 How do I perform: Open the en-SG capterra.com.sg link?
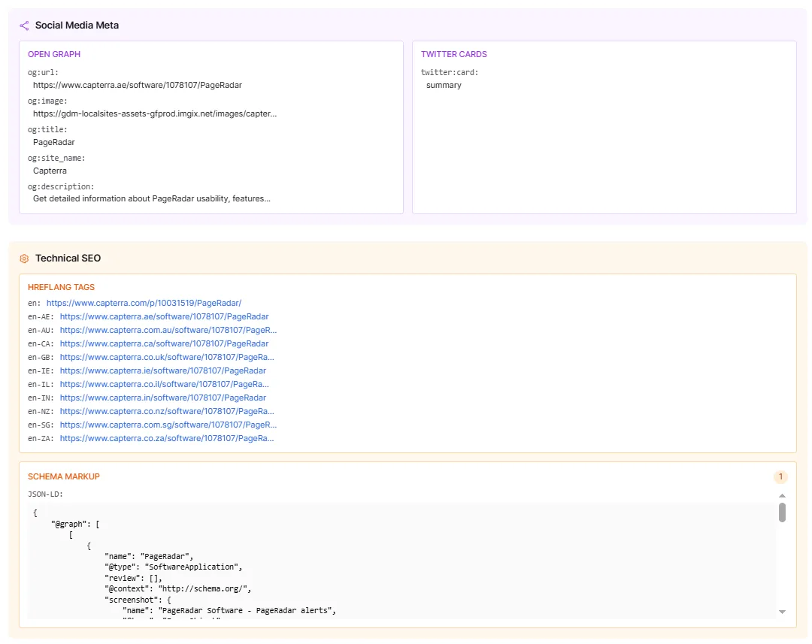click(168, 424)
